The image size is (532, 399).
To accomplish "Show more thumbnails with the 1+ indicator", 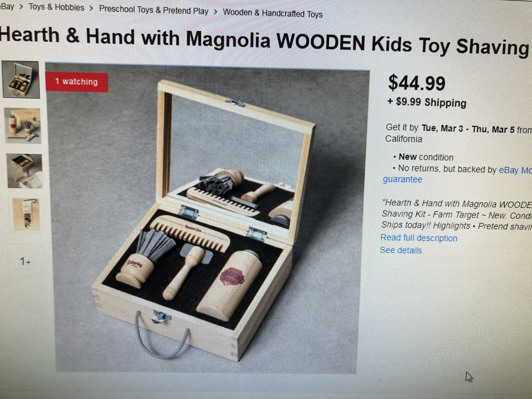I will pyautogui.click(x=26, y=262).
